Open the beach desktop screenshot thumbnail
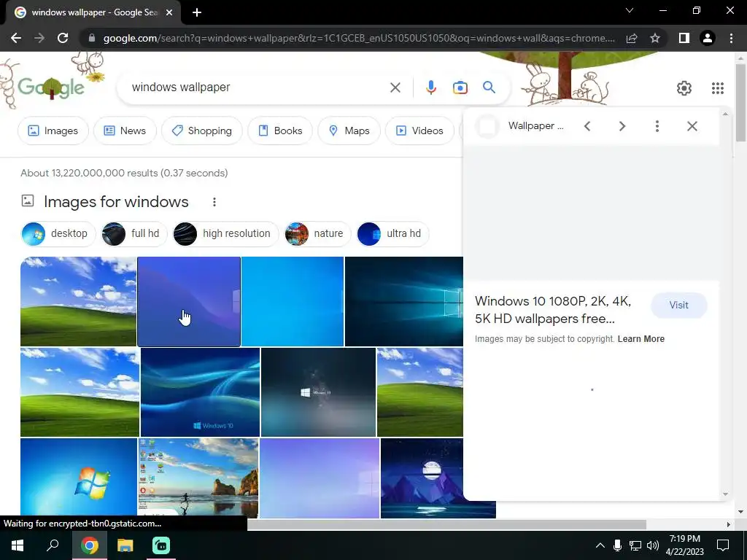 click(198, 478)
